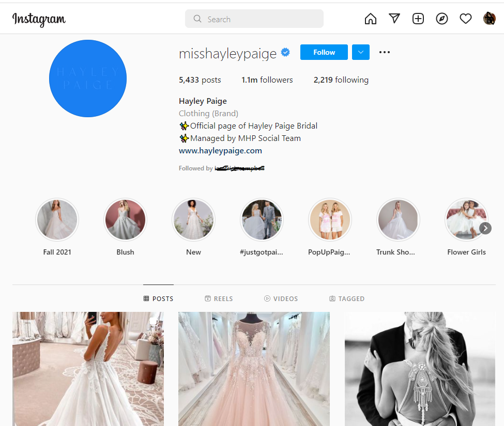
Task: Click the 5,433 posts count
Action: tap(200, 80)
